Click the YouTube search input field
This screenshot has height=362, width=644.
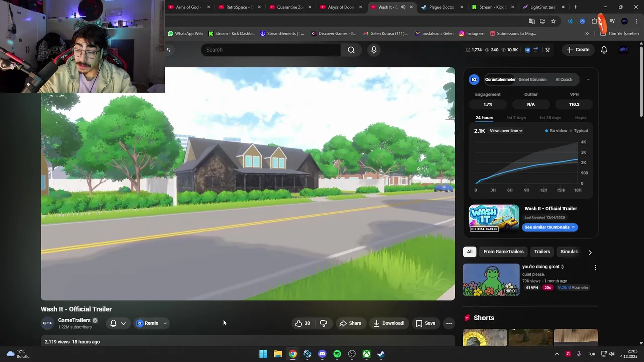271,50
